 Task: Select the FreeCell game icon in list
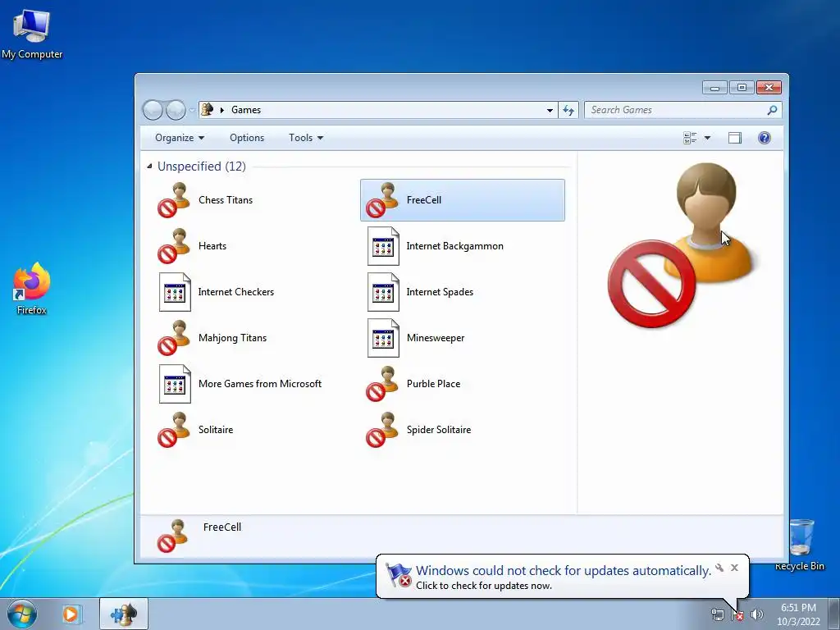[x=382, y=200]
